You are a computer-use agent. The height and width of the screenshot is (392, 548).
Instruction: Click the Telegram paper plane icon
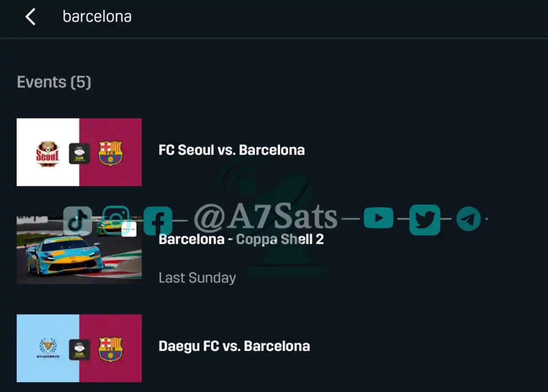click(469, 219)
